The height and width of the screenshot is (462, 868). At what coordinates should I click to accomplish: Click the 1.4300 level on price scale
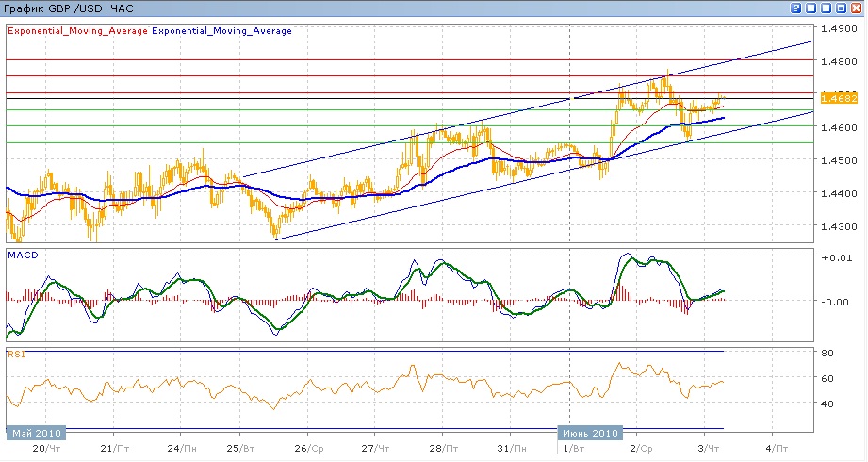pyautogui.click(x=837, y=227)
